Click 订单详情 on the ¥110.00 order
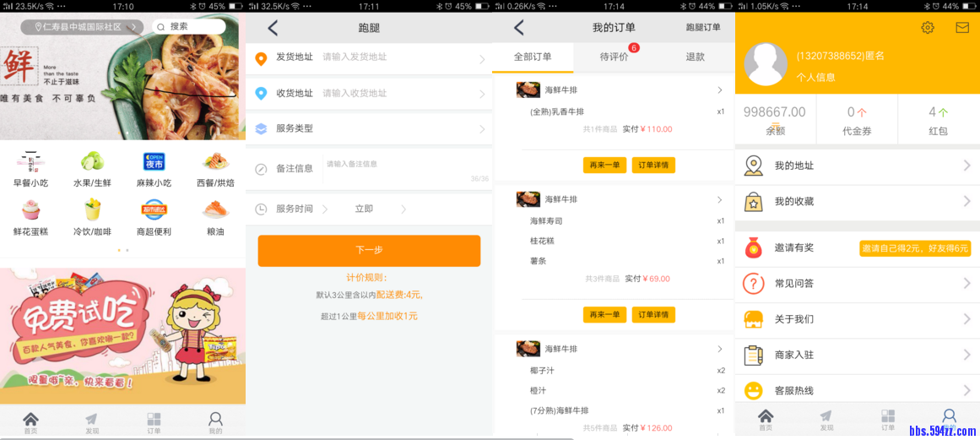This screenshot has width=980, height=440. pos(653,165)
